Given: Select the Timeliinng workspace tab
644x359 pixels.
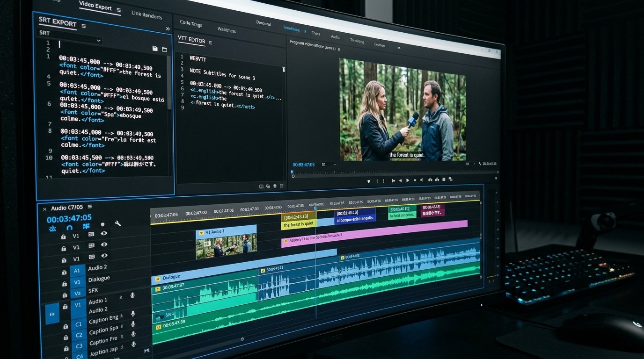Looking at the screenshot, I should tap(291, 29).
